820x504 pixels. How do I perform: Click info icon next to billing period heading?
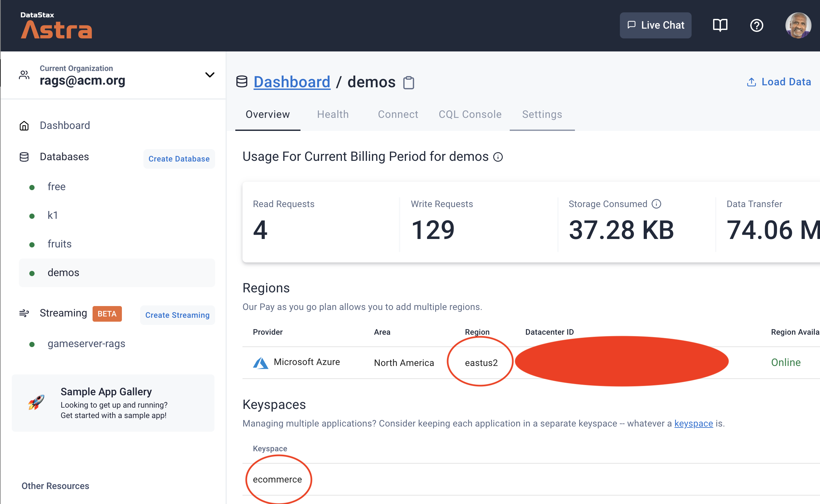click(x=498, y=157)
